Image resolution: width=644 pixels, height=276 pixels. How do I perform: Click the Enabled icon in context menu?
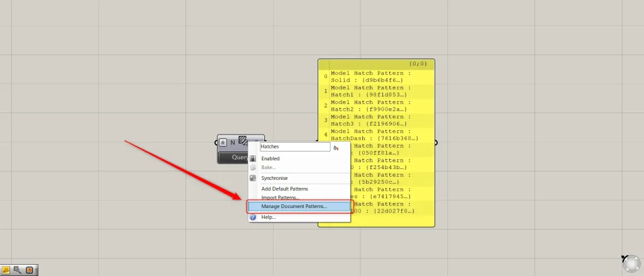(x=253, y=158)
